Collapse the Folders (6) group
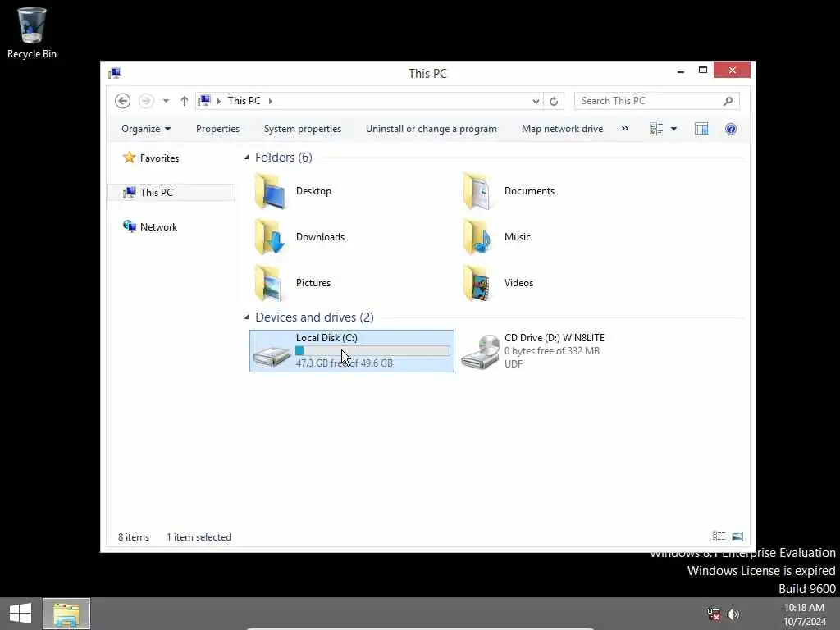Viewport: 840px width, 630px height. coord(247,157)
